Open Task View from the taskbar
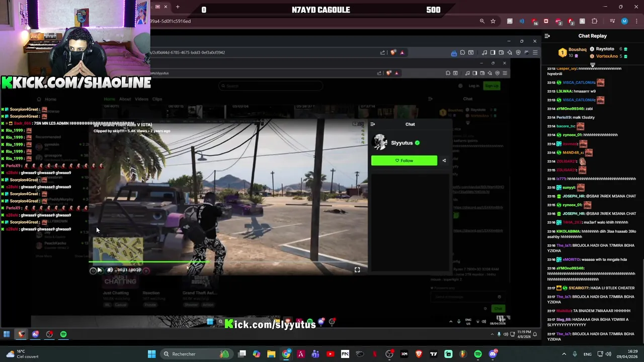The width and height of the screenshot is (644, 362). tap(242, 354)
